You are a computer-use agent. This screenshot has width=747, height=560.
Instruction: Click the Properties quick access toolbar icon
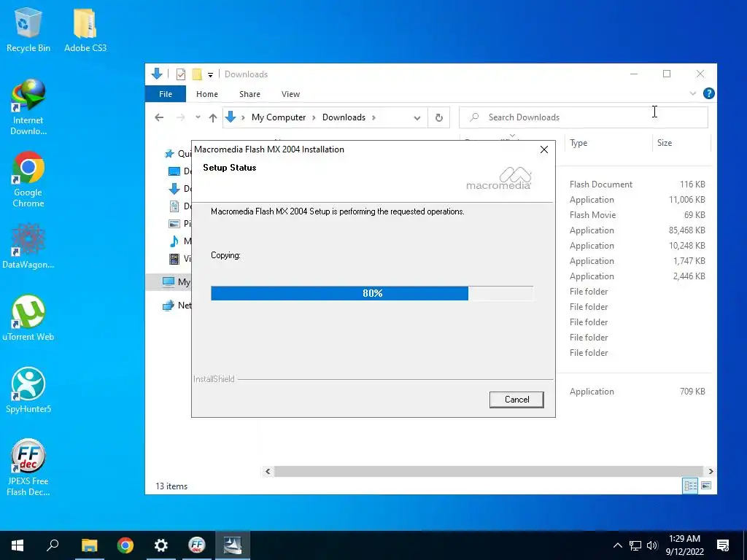[181, 74]
